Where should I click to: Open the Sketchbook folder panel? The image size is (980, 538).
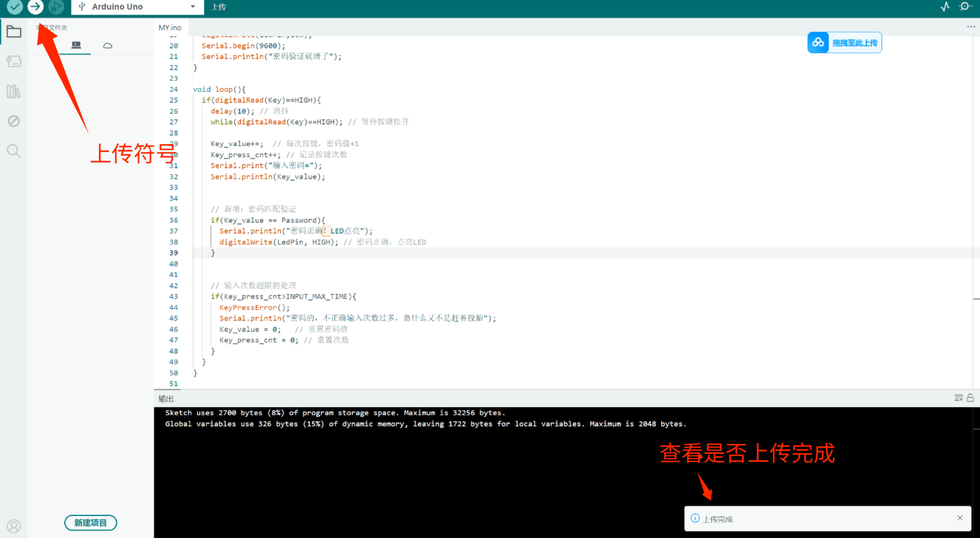(14, 31)
